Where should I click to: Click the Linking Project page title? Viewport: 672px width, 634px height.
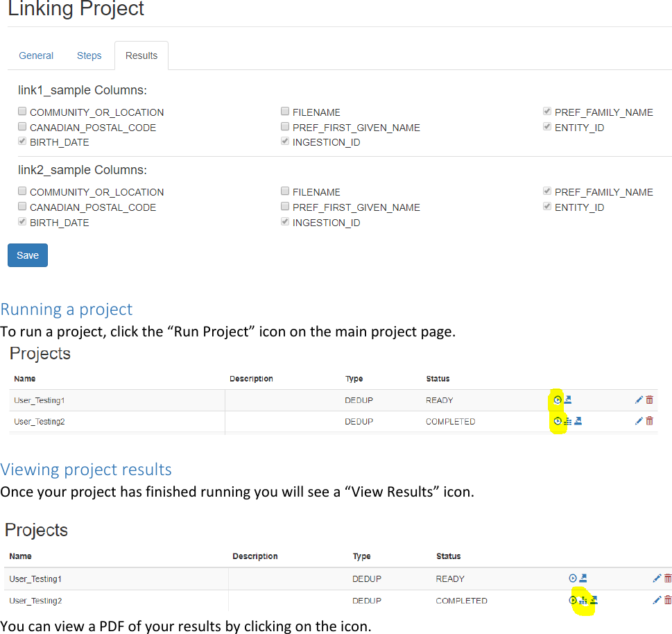pos(76,8)
